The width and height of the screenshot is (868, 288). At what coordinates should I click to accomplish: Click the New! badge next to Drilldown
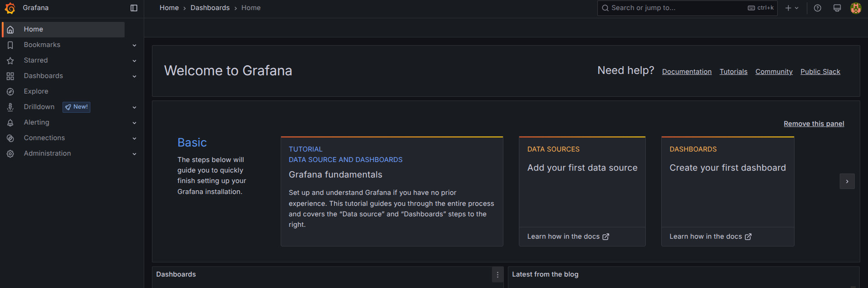coord(76,107)
